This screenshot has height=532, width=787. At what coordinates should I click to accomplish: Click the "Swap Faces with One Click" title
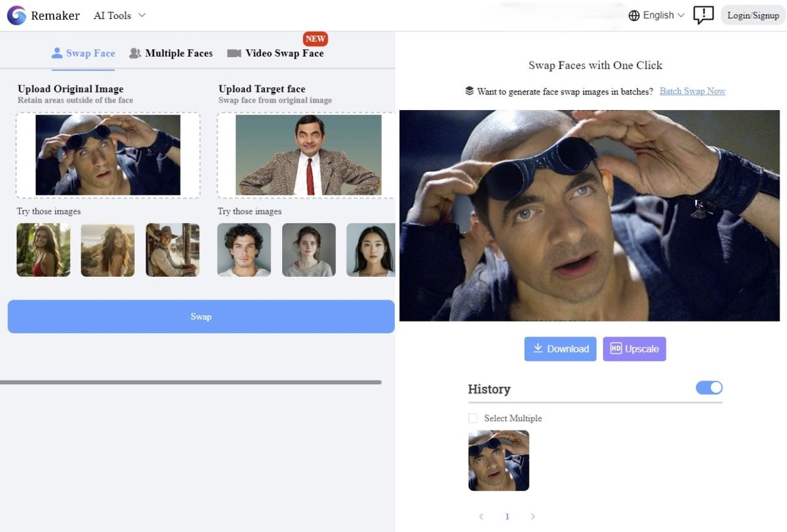(595, 65)
